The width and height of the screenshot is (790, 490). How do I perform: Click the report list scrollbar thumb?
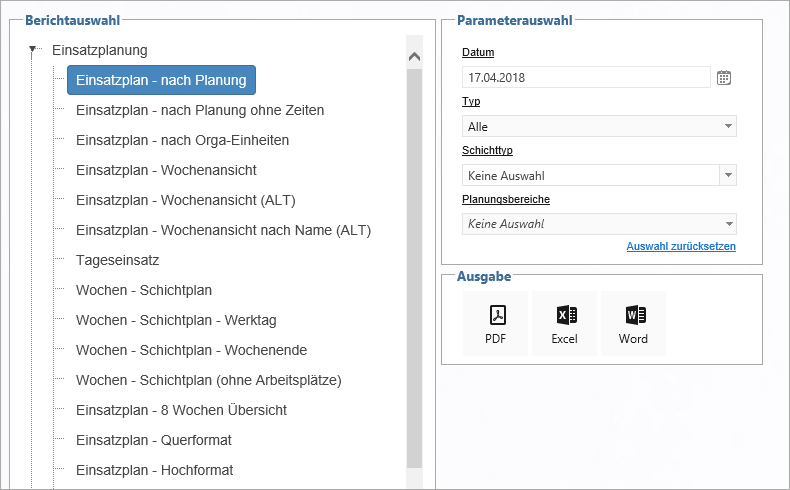[414, 267]
